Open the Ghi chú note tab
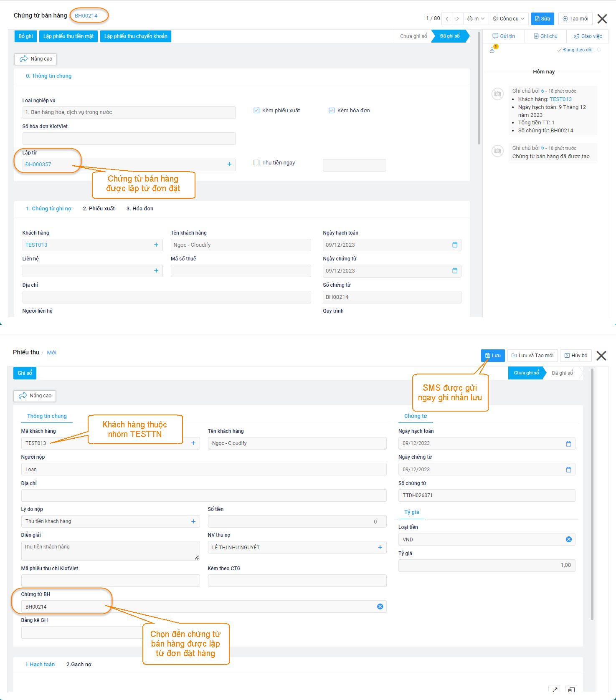The width and height of the screenshot is (616, 700). click(x=545, y=36)
